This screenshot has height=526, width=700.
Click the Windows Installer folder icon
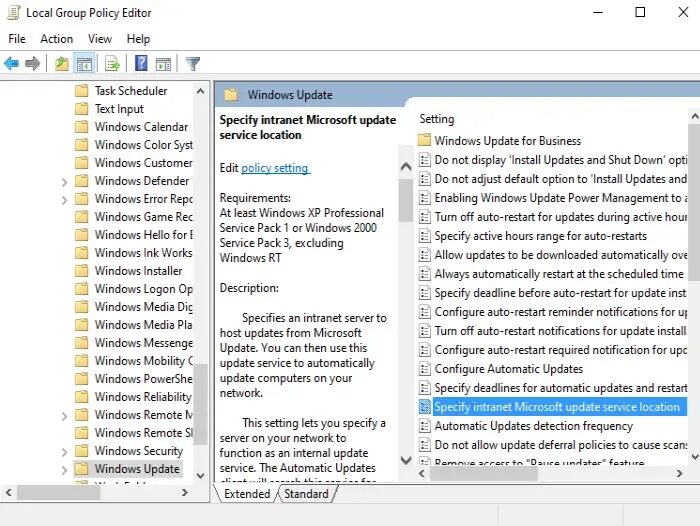(x=82, y=271)
